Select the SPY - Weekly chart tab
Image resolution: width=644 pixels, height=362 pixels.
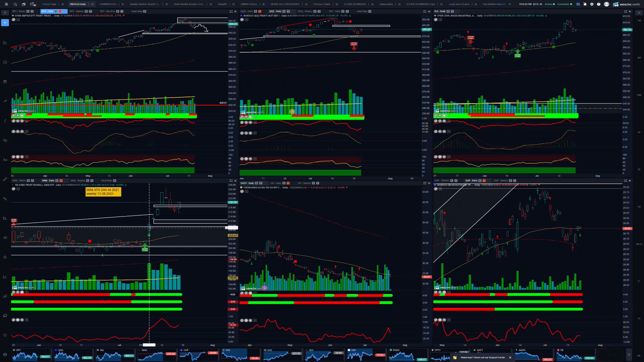pyautogui.click(x=76, y=11)
